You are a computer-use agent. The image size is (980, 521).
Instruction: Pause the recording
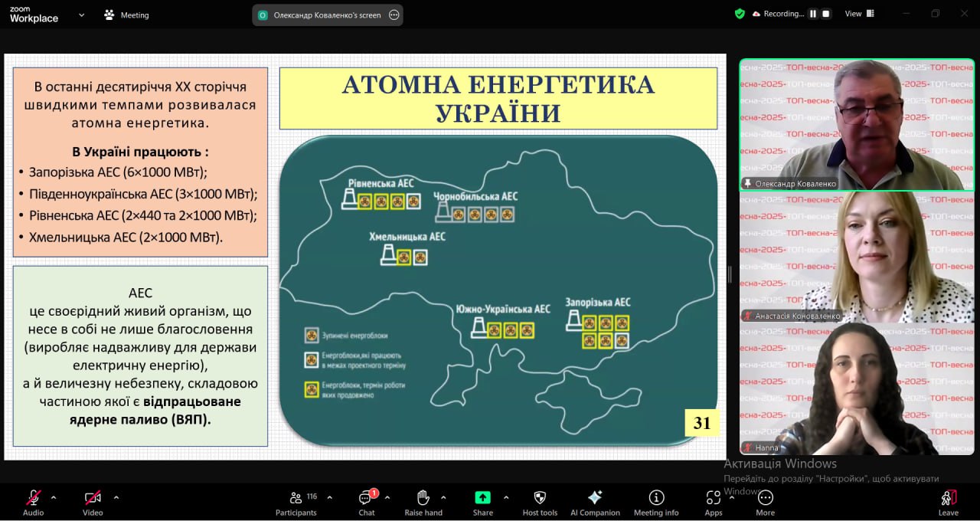click(813, 14)
